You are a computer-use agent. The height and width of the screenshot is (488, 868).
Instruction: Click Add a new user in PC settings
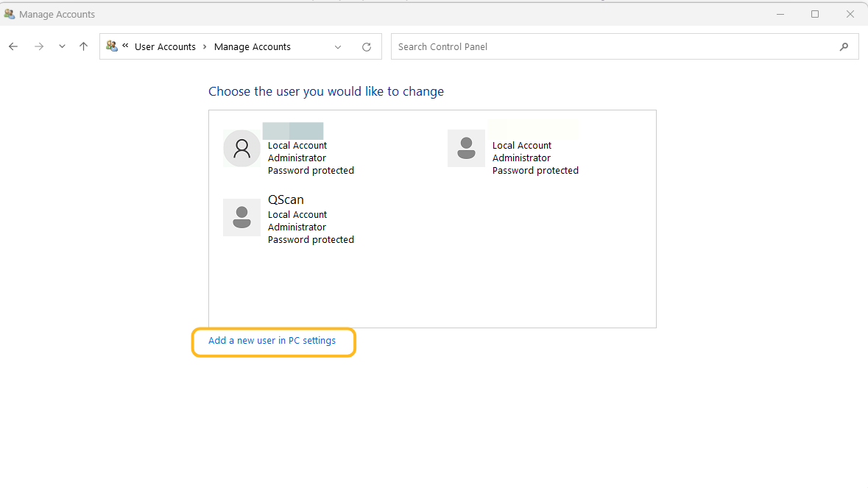coord(272,341)
